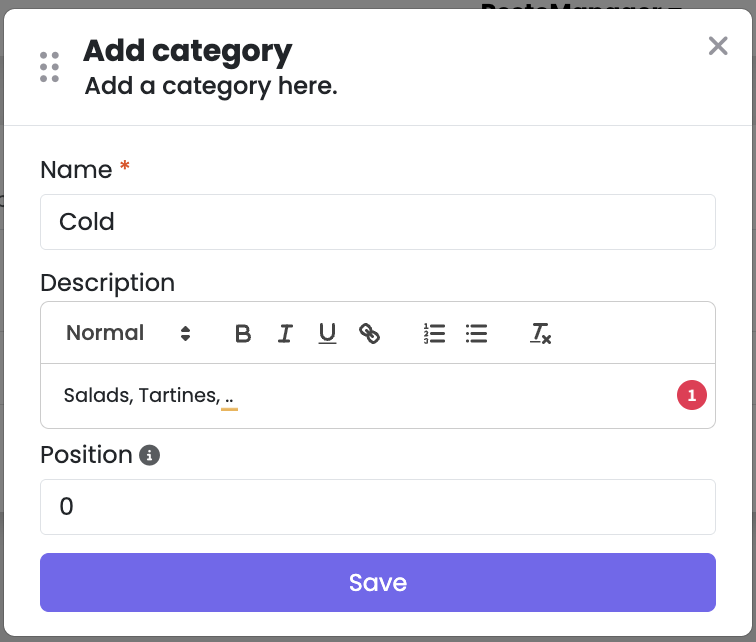Close the Add category dialog
Image resolution: width=756 pixels, height=642 pixels.
718,46
